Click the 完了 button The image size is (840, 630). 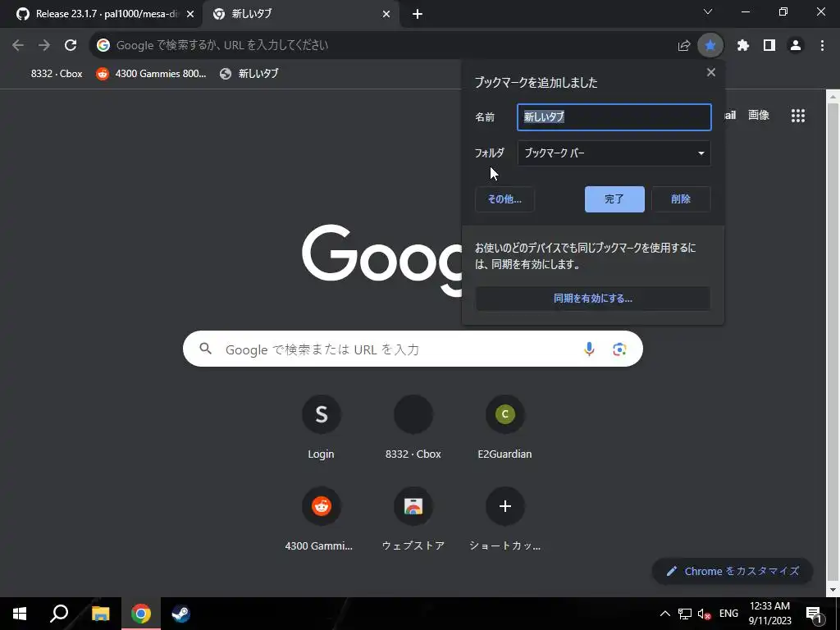tap(614, 199)
